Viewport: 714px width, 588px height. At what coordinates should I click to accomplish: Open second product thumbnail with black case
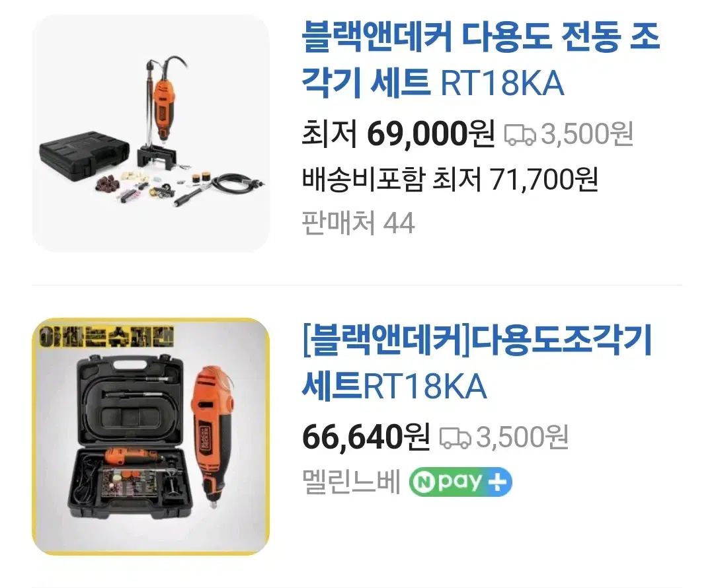[x=151, y=437]
